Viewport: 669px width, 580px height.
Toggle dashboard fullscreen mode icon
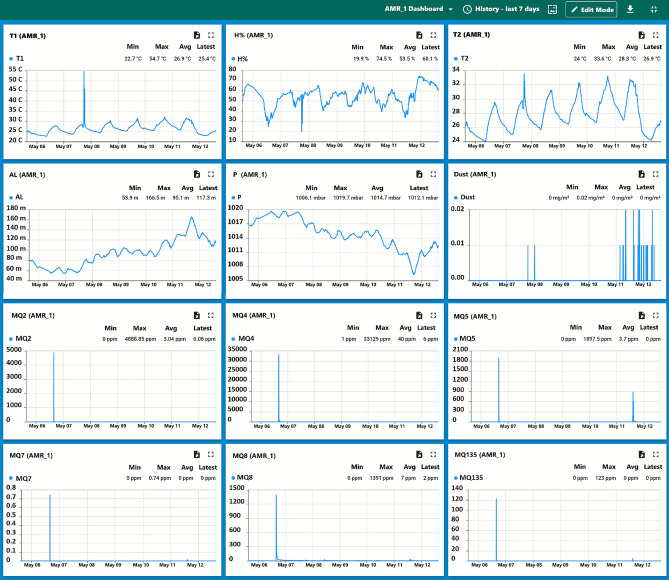coord(654,9)
